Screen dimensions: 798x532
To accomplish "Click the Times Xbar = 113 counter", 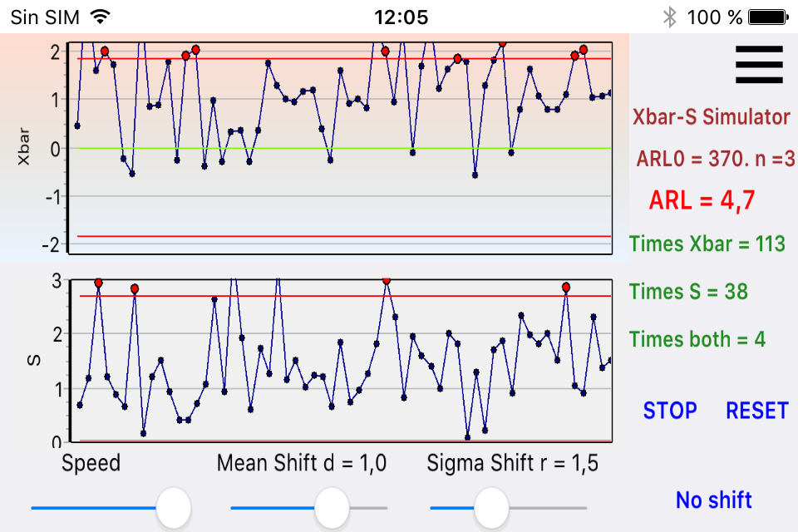I will [x=707, y=244].
